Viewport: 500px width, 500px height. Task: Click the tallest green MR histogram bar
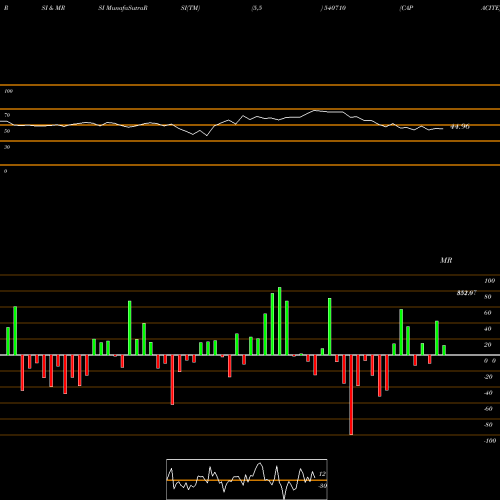tap(279, 321)
